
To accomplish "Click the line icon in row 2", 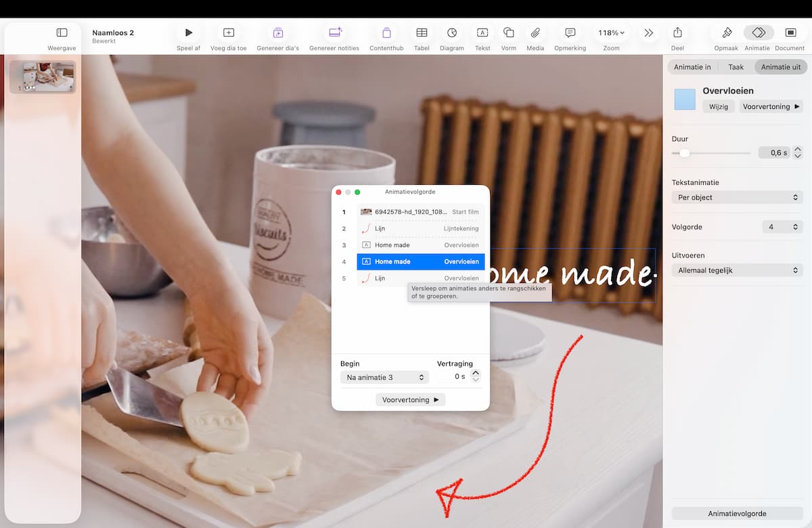I will pyautogui.click(x=366, y=229).
